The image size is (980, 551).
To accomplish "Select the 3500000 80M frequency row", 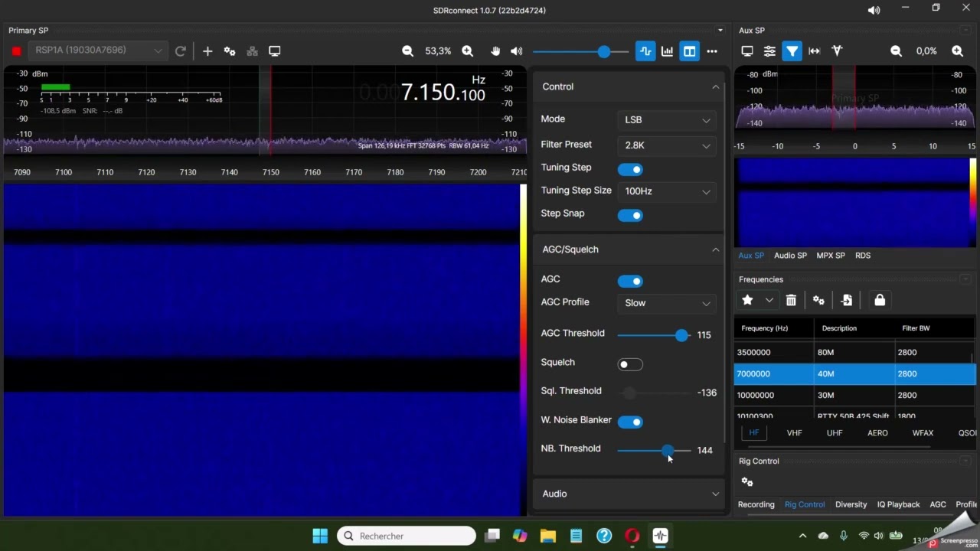I will click(x=854, y=353).
